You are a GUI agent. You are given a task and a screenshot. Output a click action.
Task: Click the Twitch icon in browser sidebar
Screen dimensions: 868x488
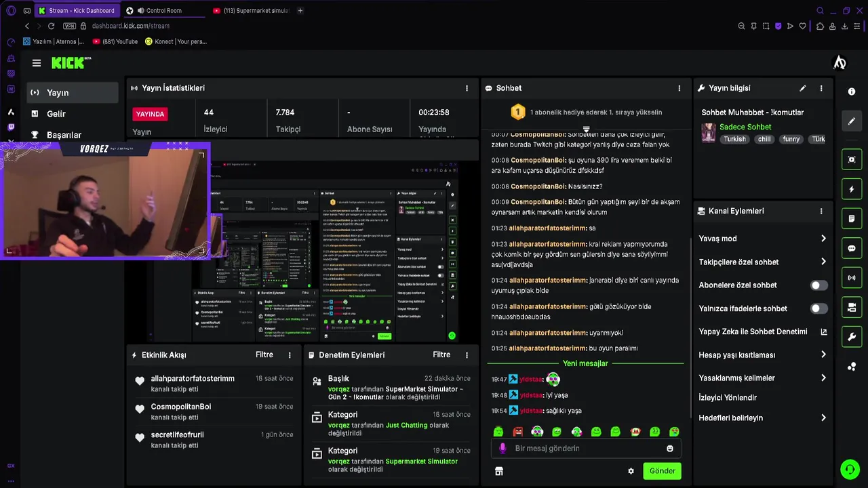click(11, 127)
